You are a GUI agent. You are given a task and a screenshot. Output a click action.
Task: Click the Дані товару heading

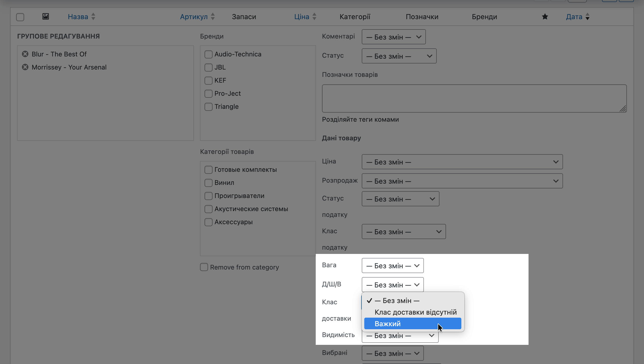click(x=341, y=138)
